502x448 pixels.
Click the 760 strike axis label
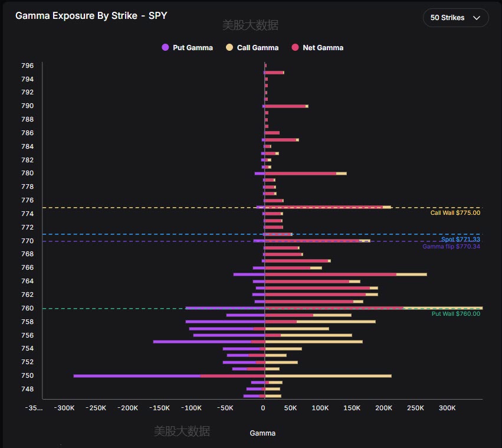pyautogui.click(x=28, y=308)
